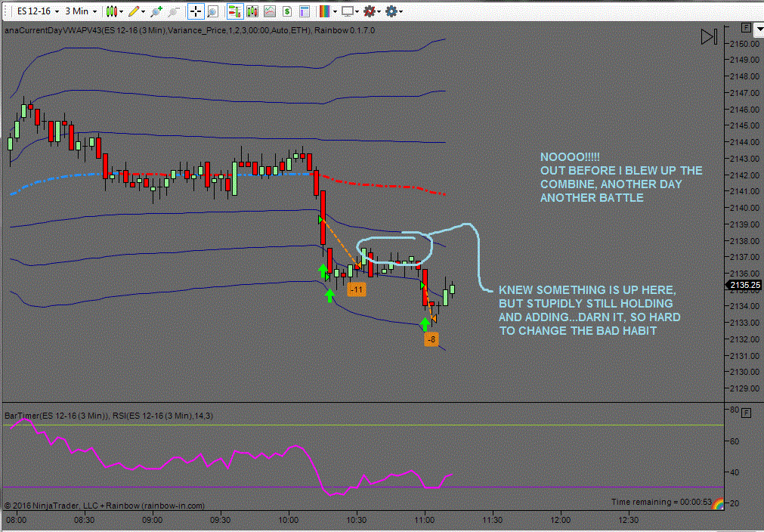Click the 2135.25 current price marker
764x532 pixels.
(744, 285)
